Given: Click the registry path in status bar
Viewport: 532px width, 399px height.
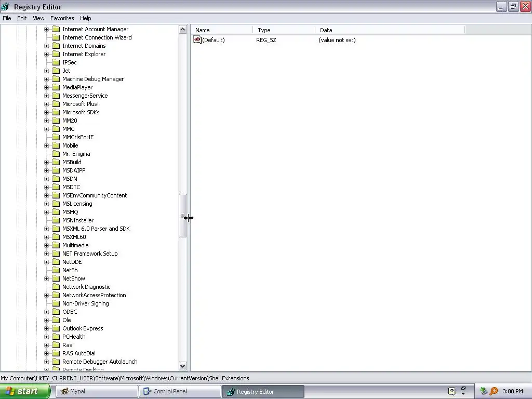Looking at the screenshot, I should [x=125, y=378].
